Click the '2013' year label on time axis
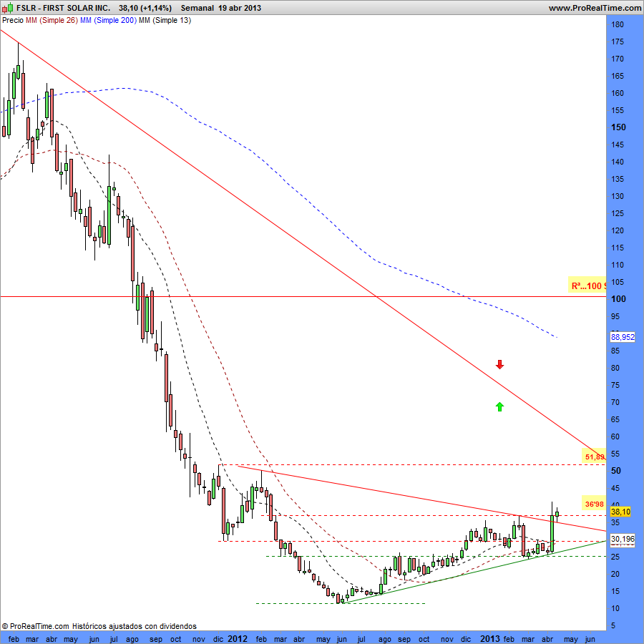 [x=490, y=639]
